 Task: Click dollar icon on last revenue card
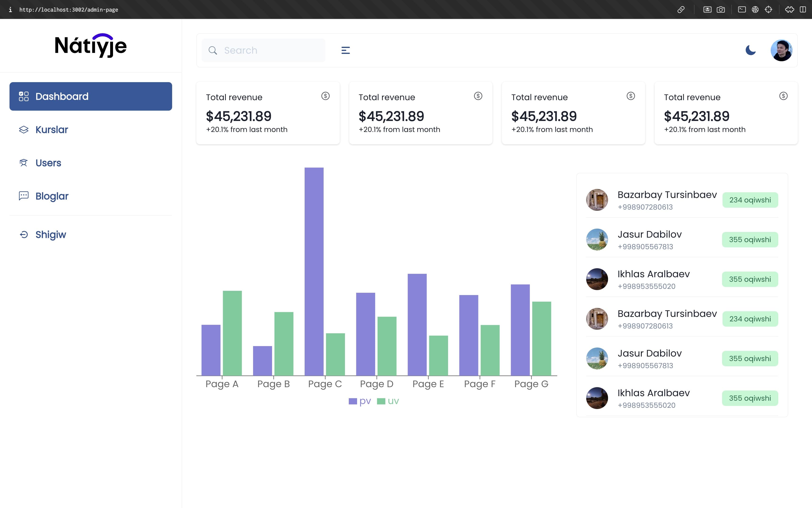783,96
